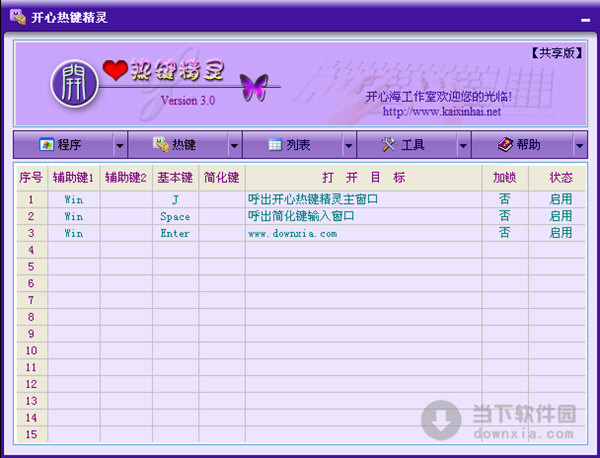Viewport: 600px width, 458px height.
Task: Expand the 程序 dropdown arrow
Action: click(120, 145)
